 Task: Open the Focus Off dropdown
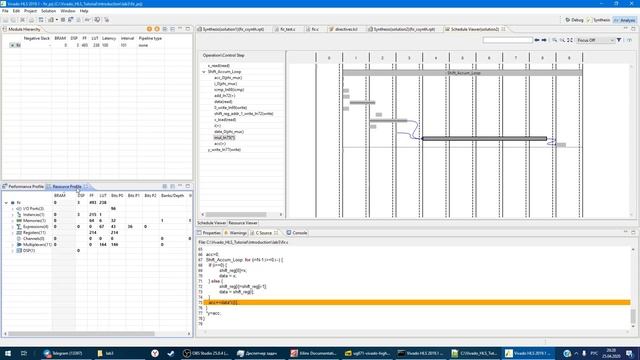point(595,40)
